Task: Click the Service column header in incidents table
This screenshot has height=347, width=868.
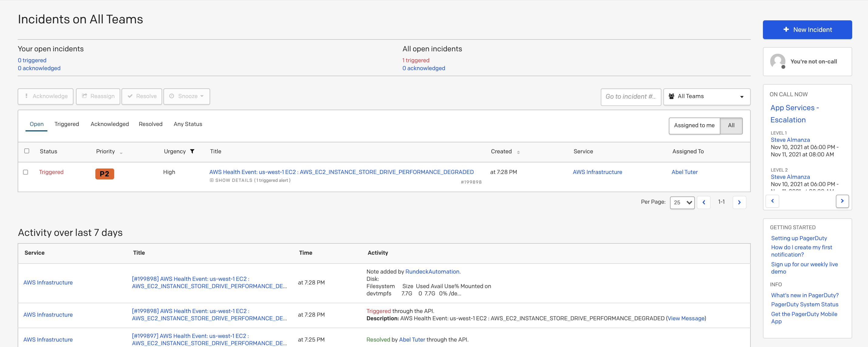Action: 583,151
